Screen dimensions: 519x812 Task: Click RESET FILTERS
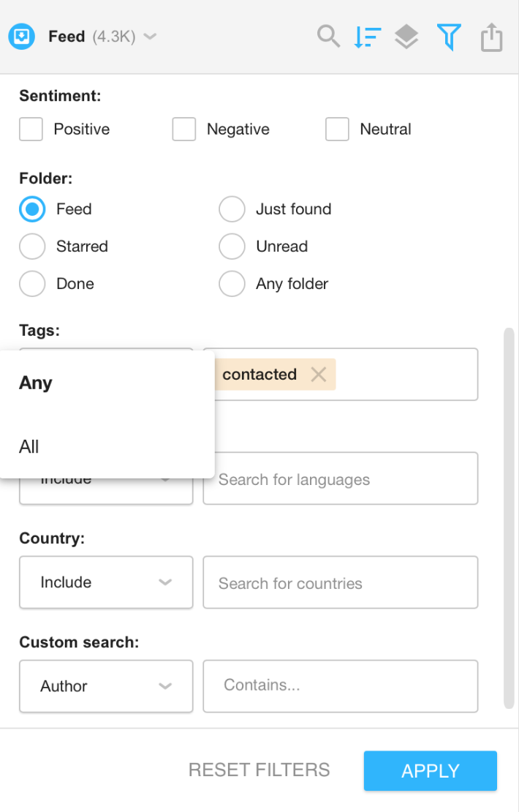259,770
